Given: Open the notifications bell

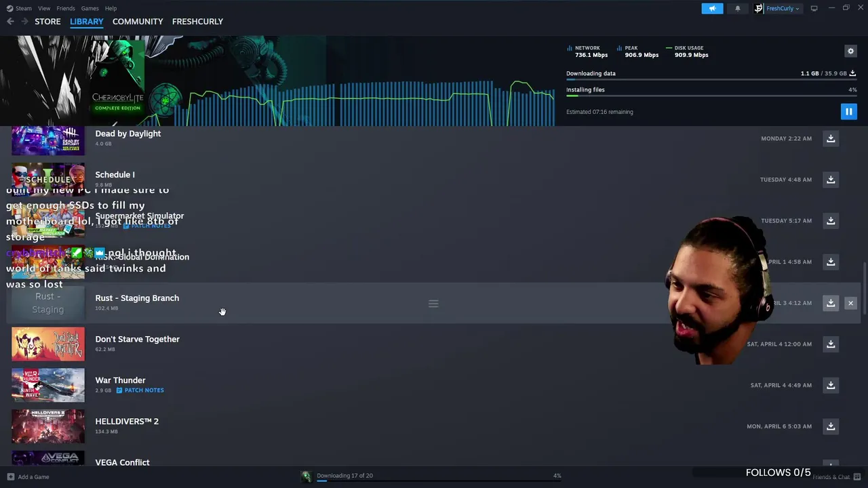Looking at the screenshot, I should point(738,8).
